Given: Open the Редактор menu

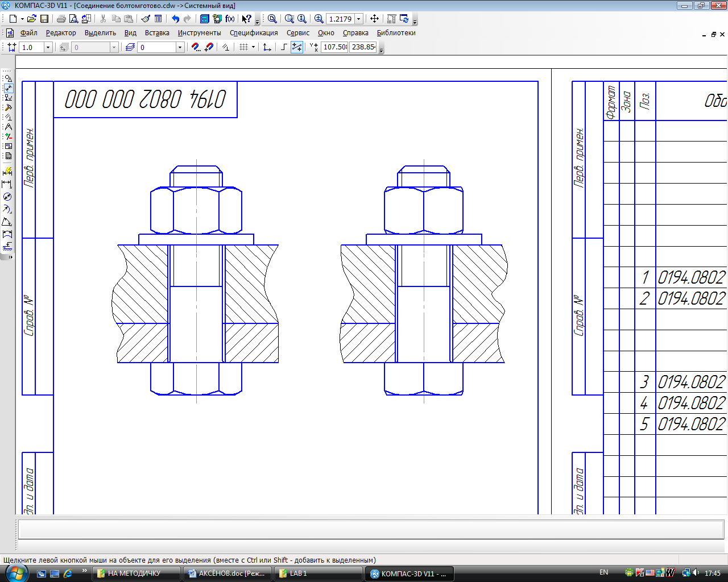Looking at the screenshot, I should coord(61,33).
